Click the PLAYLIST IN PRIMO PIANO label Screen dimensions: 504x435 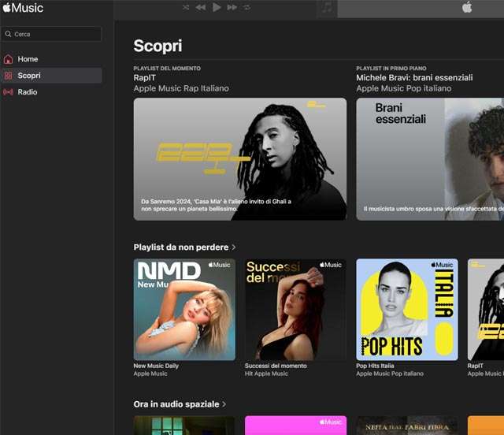(391, 69)
